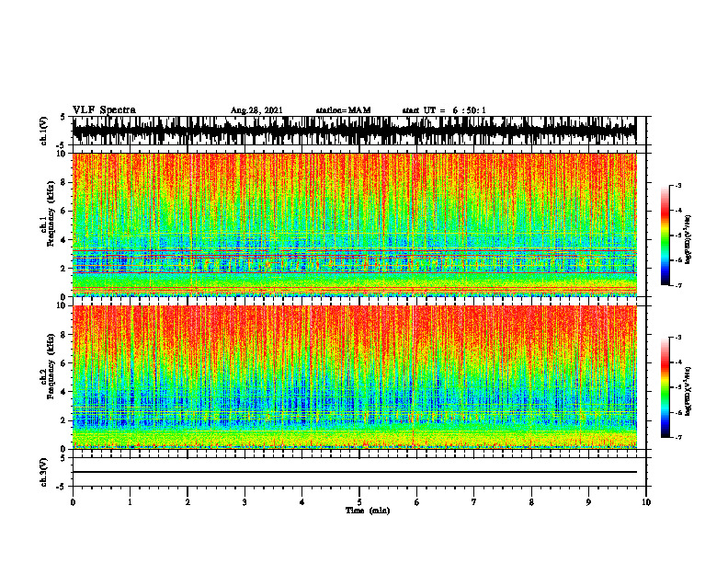728x563 pixels.
Task: Click the "start UT = 6 :50: 1" text
Action: 444,110
